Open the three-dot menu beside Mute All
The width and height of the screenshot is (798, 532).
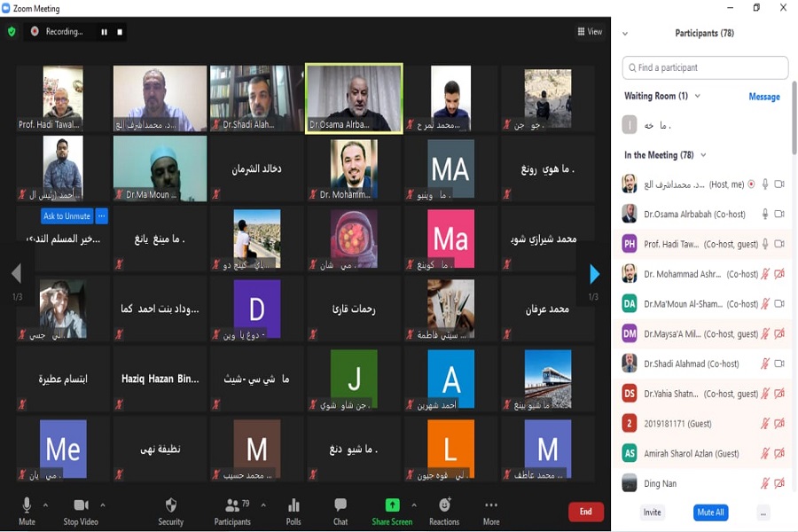(x=763, y=513)
